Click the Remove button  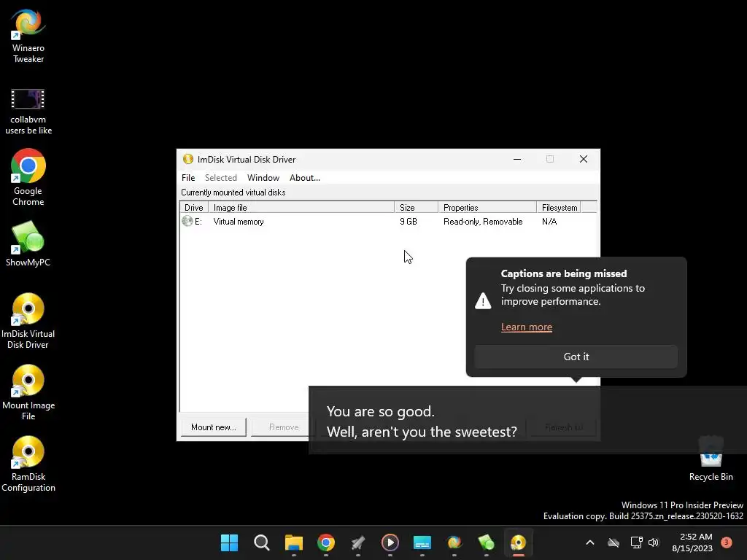click(284, 427)
